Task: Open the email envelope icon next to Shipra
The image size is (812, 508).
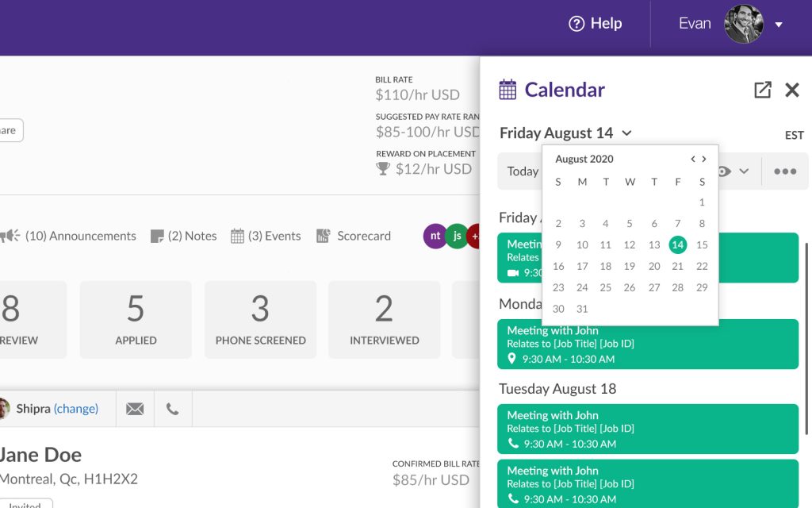Action: coord(135,409)
